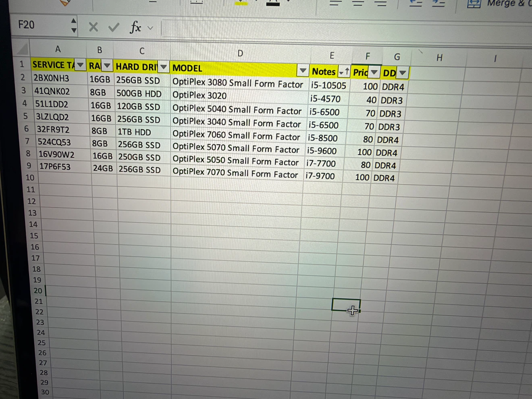Select cell with service tag 2BX0NH3
This screenshot has height=399, width=532.
(x=59, y=78)
